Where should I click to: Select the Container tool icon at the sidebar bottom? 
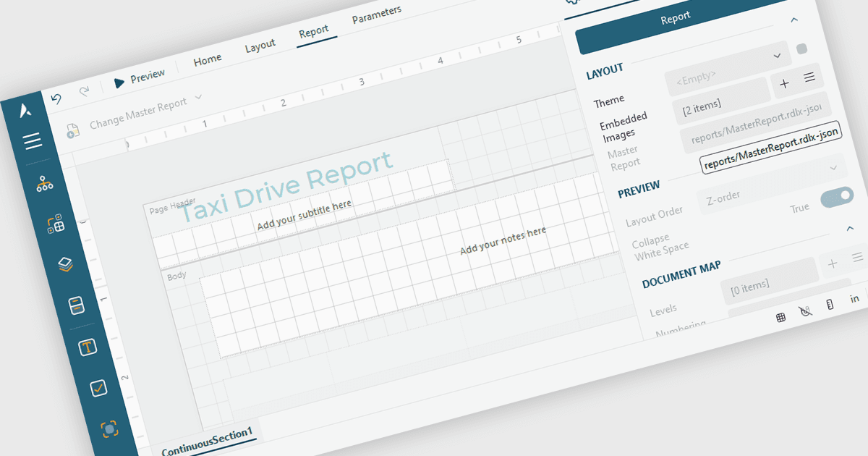[109, 428]
